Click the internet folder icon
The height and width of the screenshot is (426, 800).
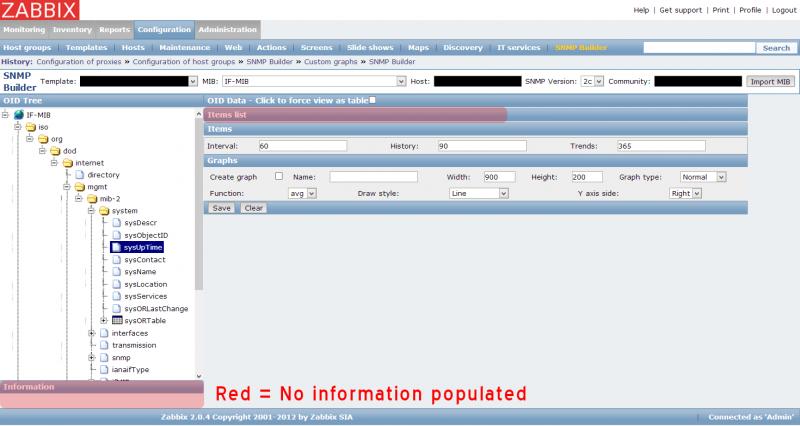click(68, 163)
